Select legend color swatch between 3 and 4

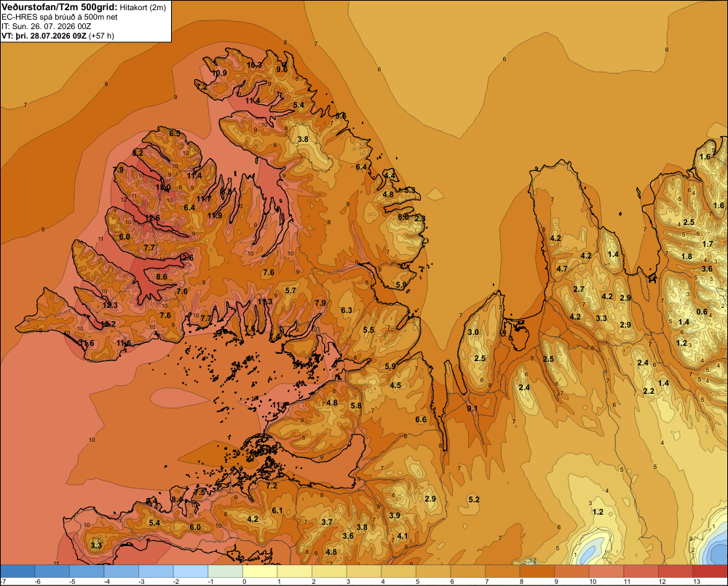pos(364,571)
